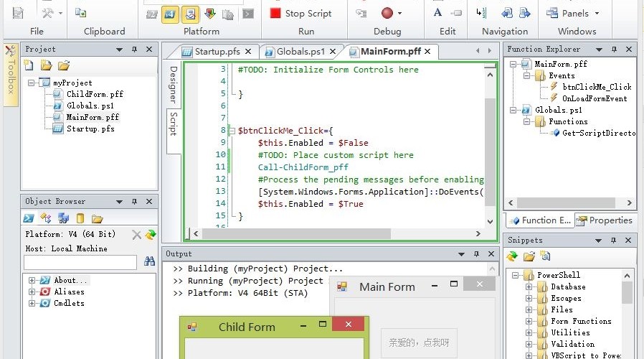
Task: Expand the About... node in Object Browser
Action: [32, 280]
